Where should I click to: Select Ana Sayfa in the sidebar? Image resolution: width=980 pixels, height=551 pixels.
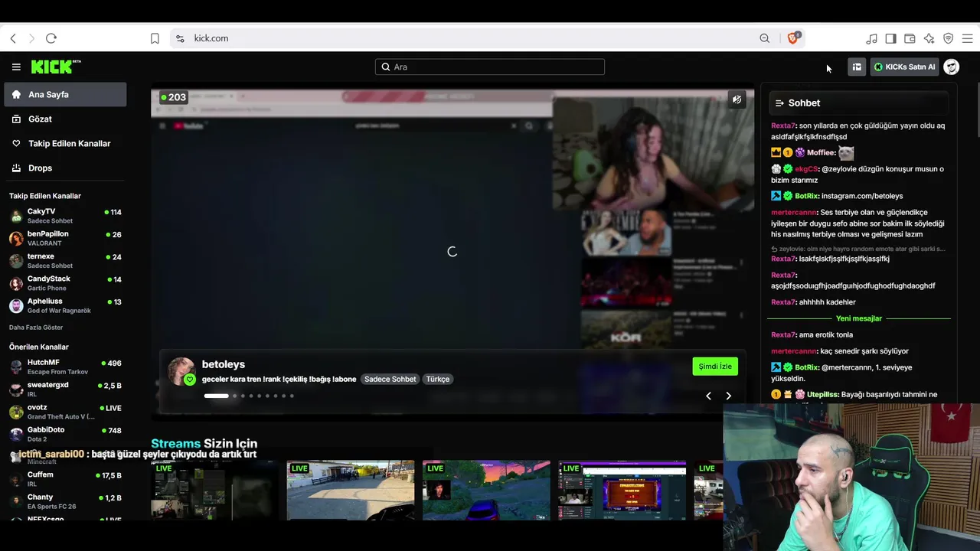click(x=65, y=95)
